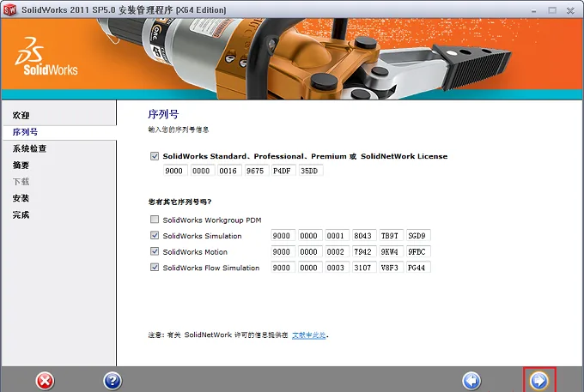Go back with the left arrow icon

pos(471,381)
